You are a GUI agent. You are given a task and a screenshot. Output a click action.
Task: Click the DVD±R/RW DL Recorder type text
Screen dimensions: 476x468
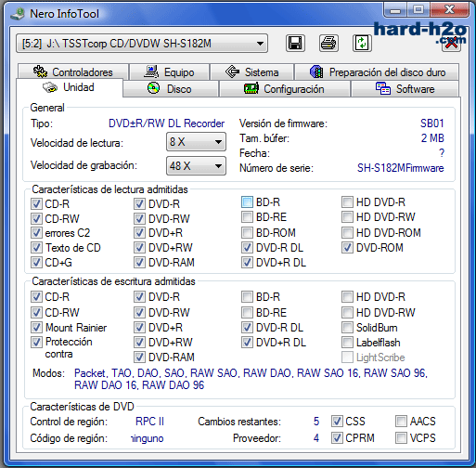pyautogui.click(x=166, y=123)
